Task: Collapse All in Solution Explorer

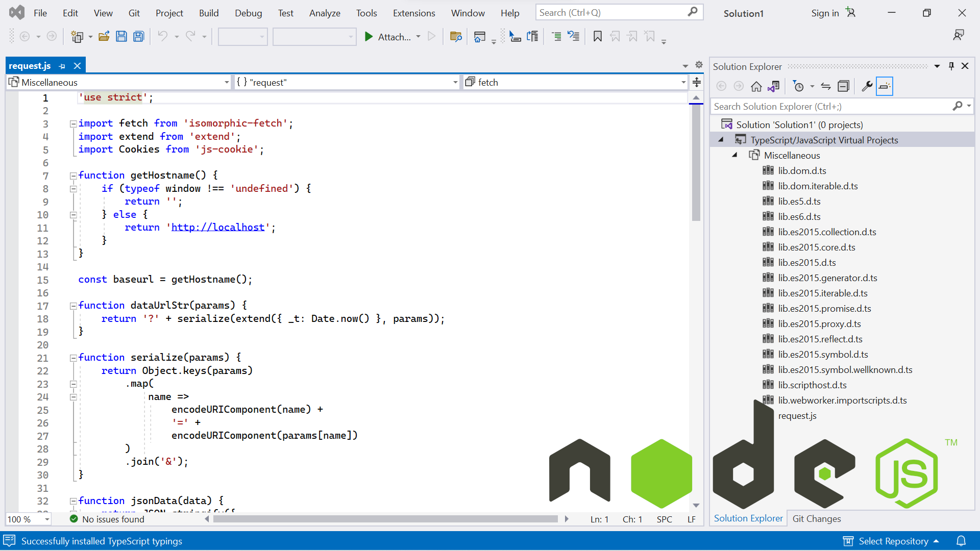Action: pyautogui.click(x=844, y=87)
